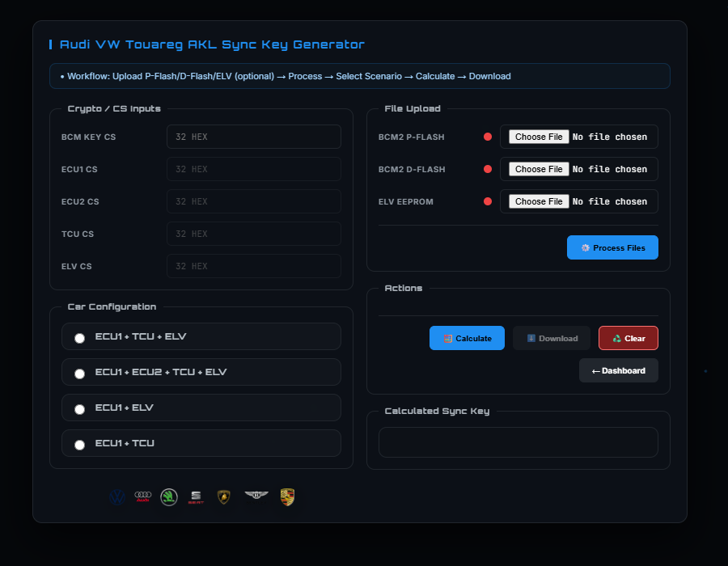Screen dimensions: 728x566
Task: Click the BCM KEY CS hex input field
Action: (x=253, y=137)
